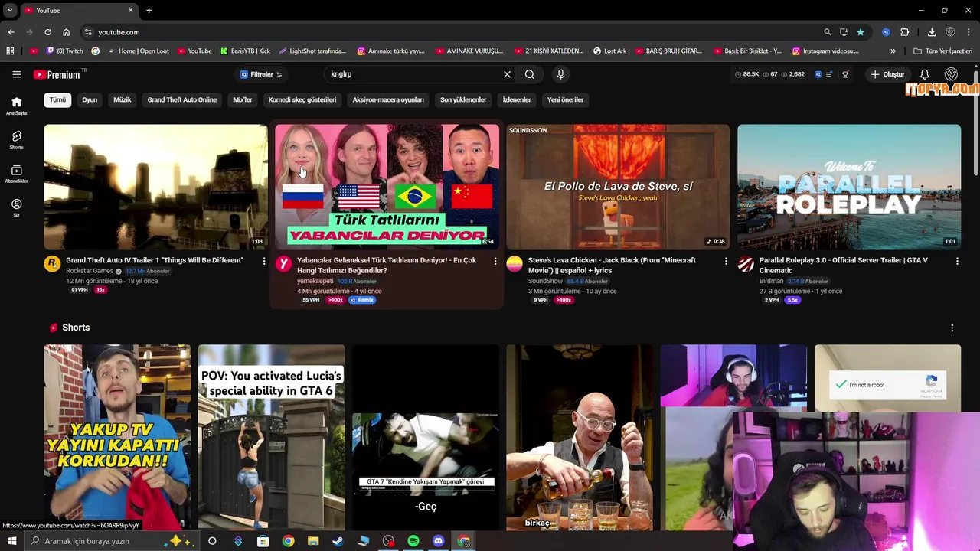Image resolution: width=980 pixels, height=551 pixels.
Task: Open the Twitch bookmark
Action: coord(64,51)
